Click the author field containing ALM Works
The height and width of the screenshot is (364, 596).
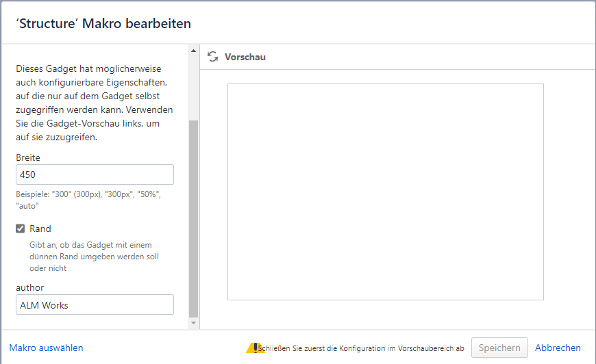(x=95, y=304)
